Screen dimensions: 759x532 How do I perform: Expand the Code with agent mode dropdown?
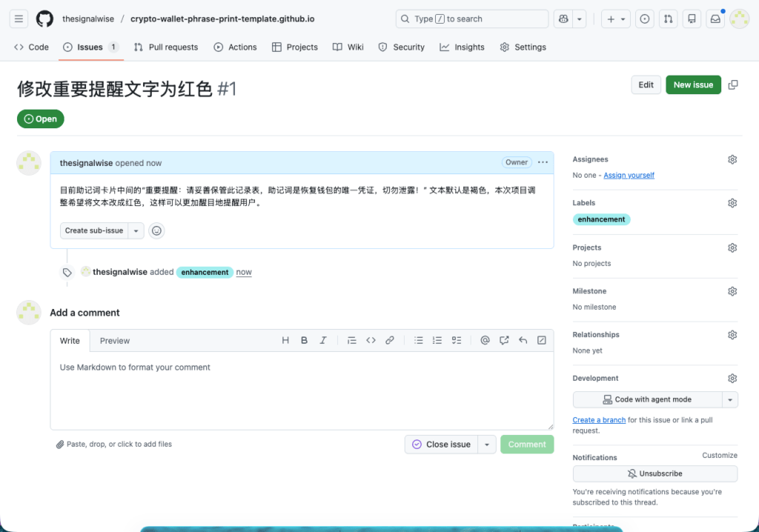tap(730, 399)
